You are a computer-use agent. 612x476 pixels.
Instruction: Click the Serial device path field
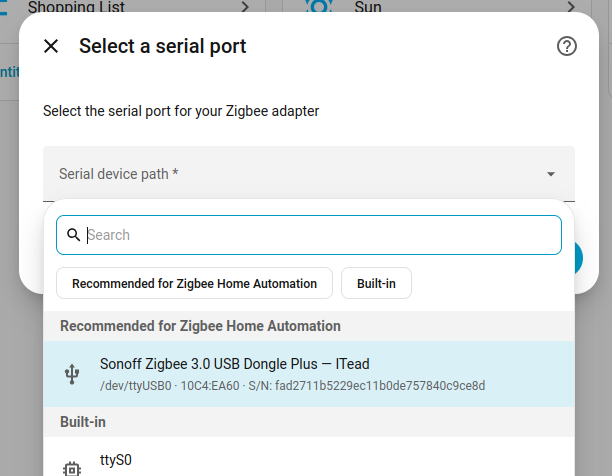click(309, 174)
